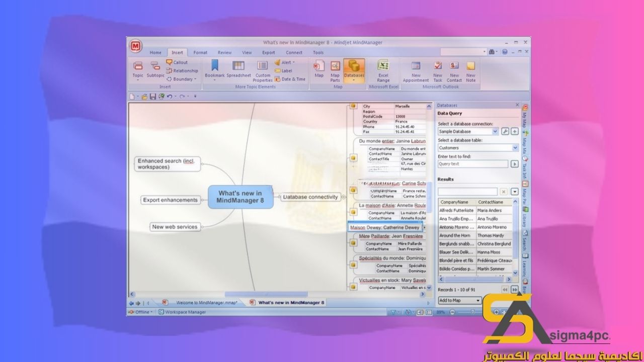The height and width of the screenshot is (362, 644).
Task: Open the Library side panel tab
Action: pyautogui.click(x=525, y=218)
